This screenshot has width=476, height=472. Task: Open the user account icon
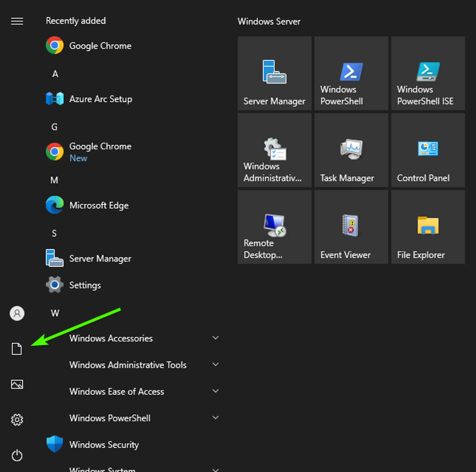click(x=17, y=313)
